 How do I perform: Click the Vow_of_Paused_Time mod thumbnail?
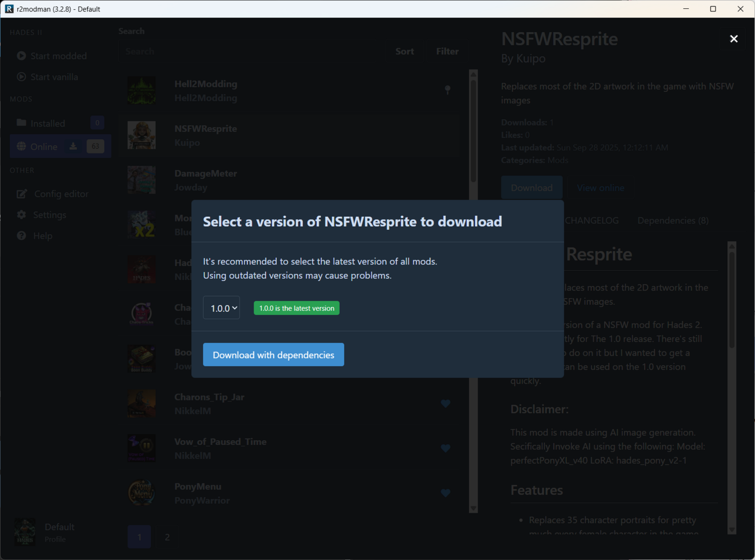[x=142, y=448]
